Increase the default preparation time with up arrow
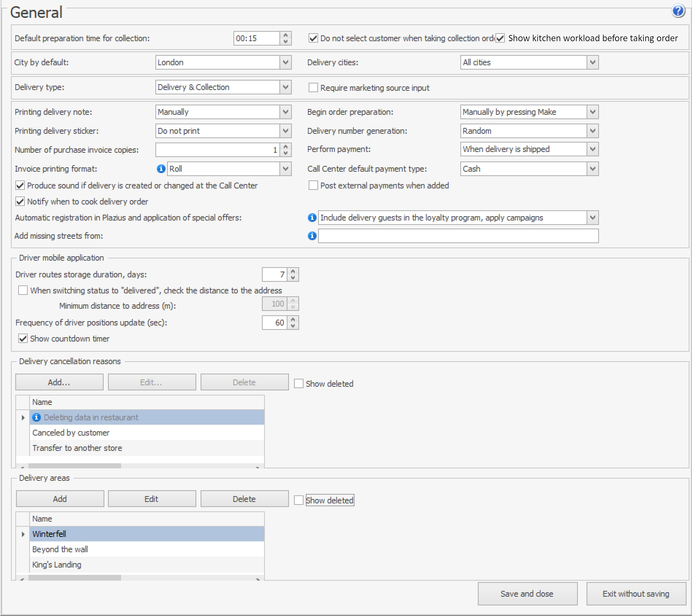 [x=286, y=35]
